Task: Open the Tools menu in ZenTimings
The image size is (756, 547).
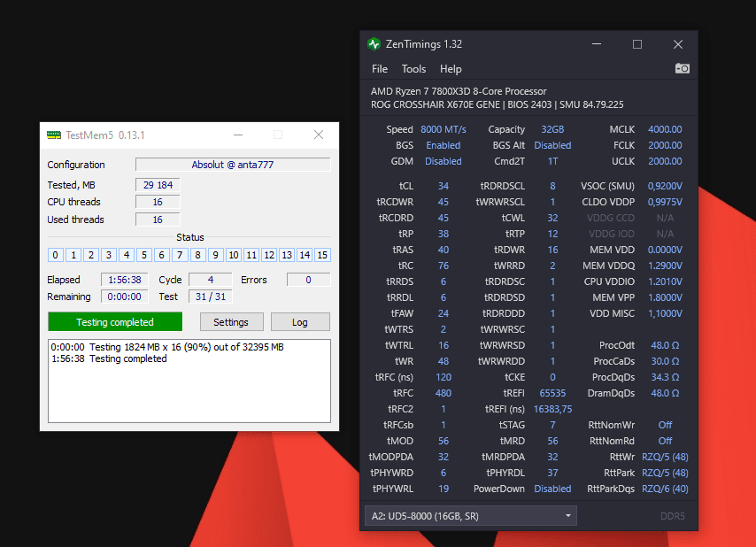Action: pos(413,69)
